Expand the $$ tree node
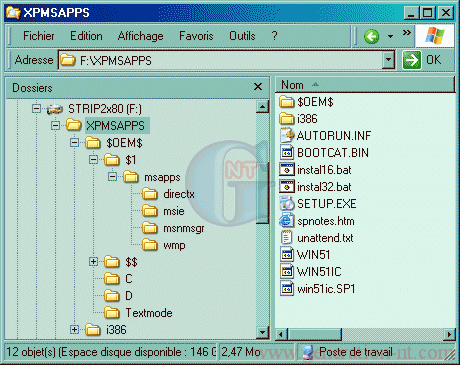460x365 pixels. tap(93, 262)
